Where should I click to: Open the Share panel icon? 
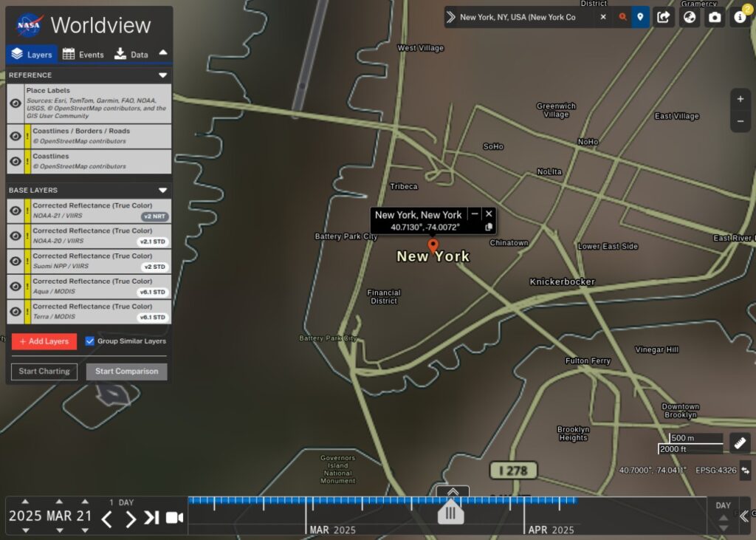pyautogui.click(x=663, y=16)
